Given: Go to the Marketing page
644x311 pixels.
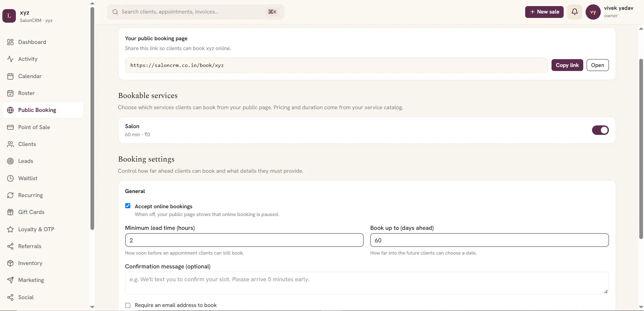Looking at the screenshot, I should (x=43, y=280).
